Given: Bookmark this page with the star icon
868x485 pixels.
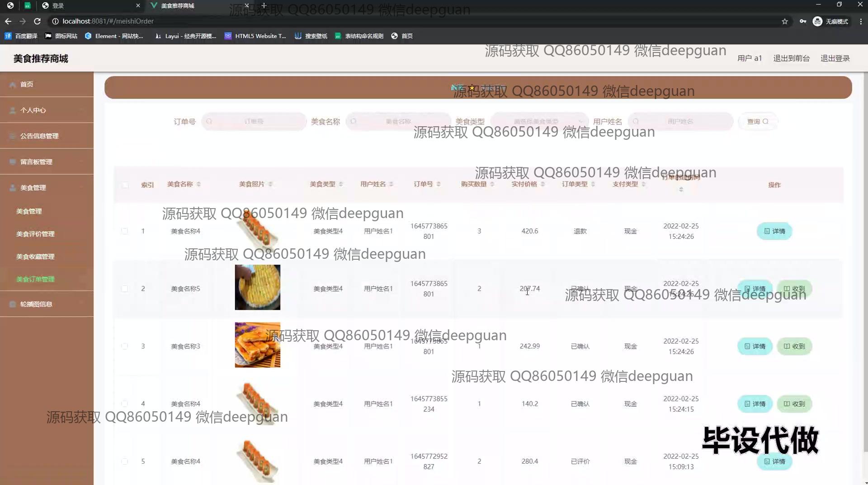Looking at the screenshot, I should (785, 21).
